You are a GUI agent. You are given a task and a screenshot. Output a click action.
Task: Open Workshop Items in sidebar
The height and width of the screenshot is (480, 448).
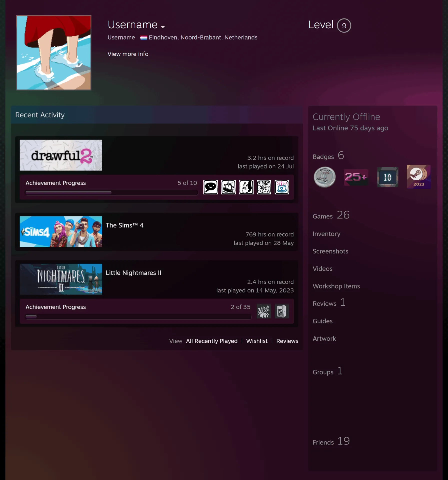[x=336, y=286]
